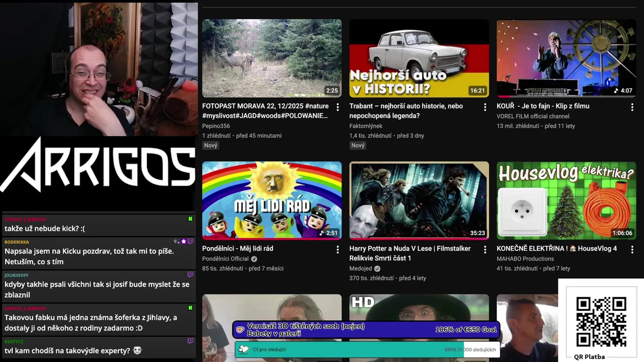Open more options for Pondělníci video
The height and width of the screenshot is (362, 644).
[338, 249]
